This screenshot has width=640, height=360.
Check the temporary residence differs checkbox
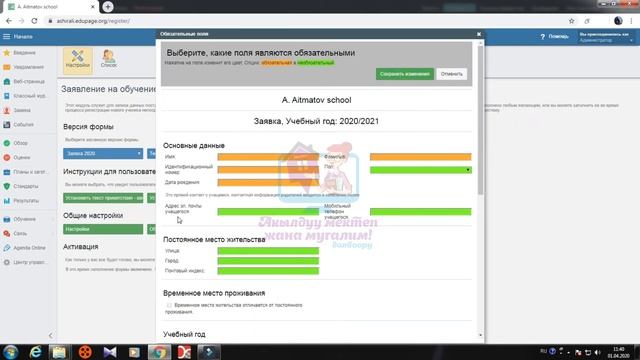pyautogui.click(x=169, y=305)
